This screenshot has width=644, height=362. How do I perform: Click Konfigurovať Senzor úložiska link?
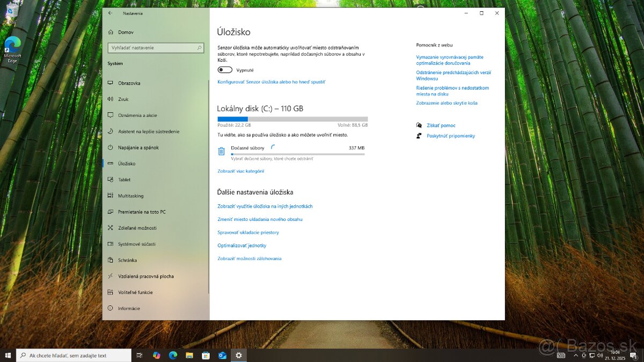[271, 82]
